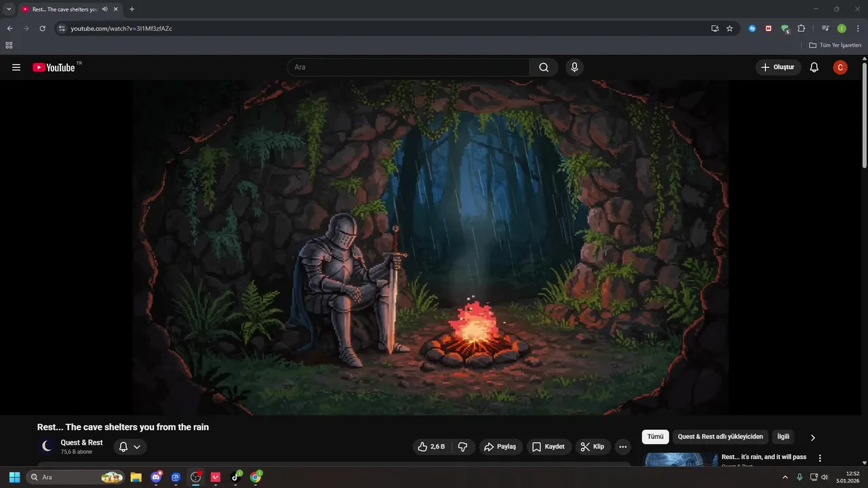
Task: Open the taskbar clock showing 12:52
Action: click(x=848, y=477)
